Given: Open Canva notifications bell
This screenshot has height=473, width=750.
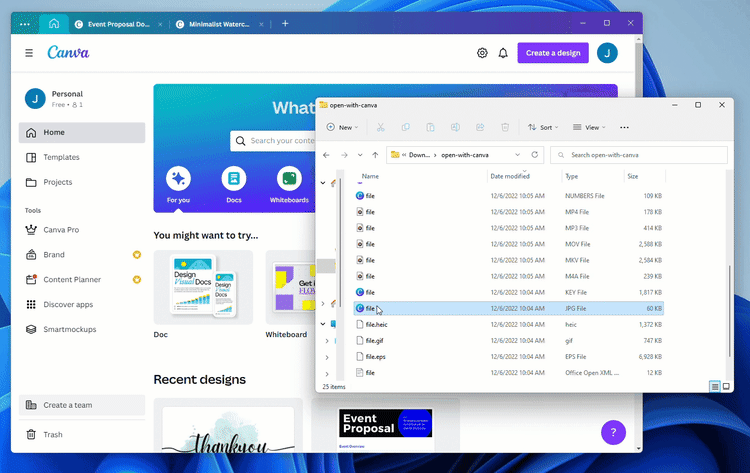Looking at the screenshot, I should 503,53.
